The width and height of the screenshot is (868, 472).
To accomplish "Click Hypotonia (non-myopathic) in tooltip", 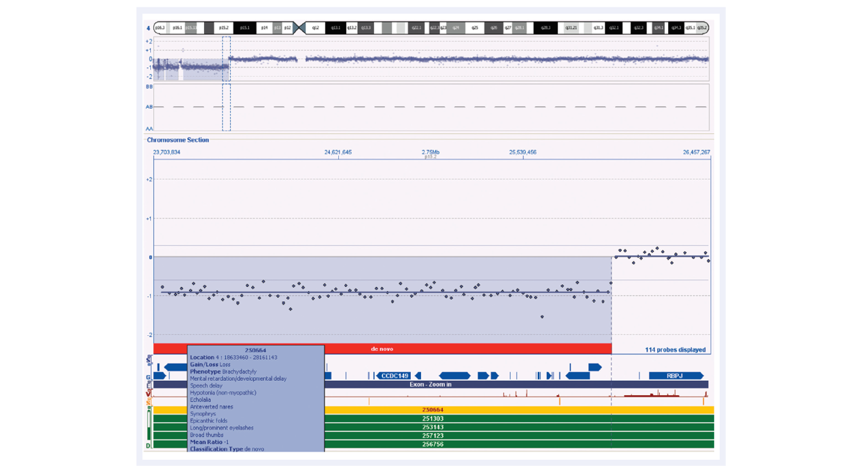I will 223,392.
